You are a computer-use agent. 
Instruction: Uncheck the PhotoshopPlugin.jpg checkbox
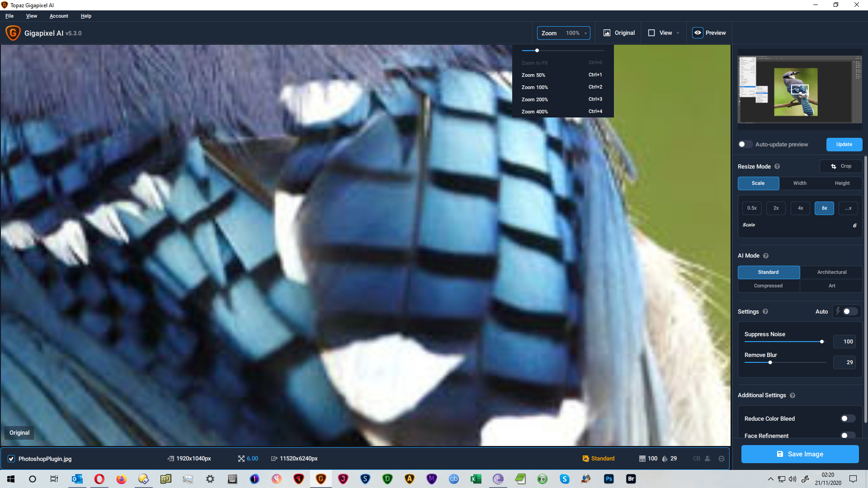pos(11,459)
